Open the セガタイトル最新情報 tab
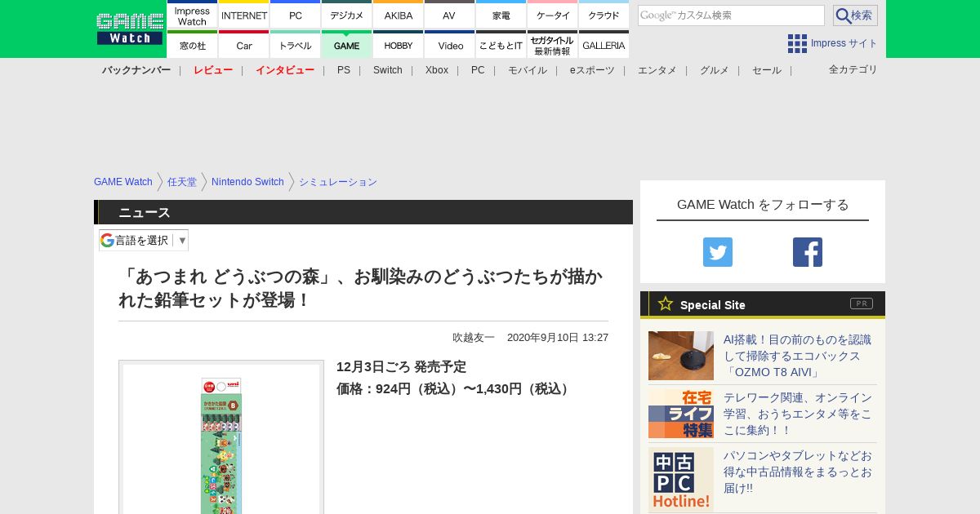 pos(553,45)
